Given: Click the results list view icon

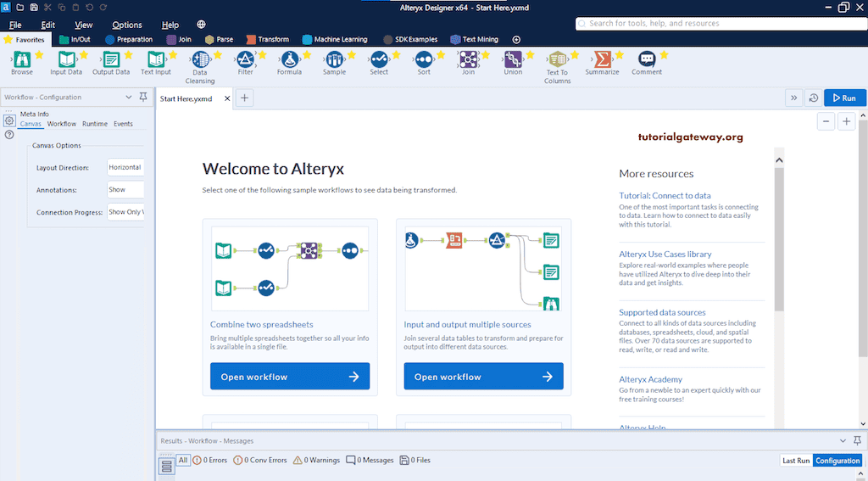Looking at the screenshot, I should tap(167, 467).
